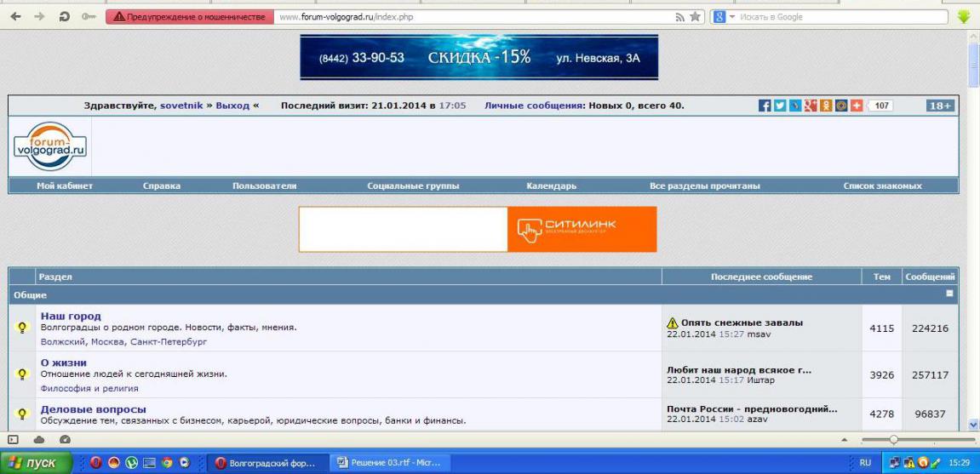This screenshot has height=474, width=980.
Task: Click the browser zoom slider handle
Action: [893, 439]
